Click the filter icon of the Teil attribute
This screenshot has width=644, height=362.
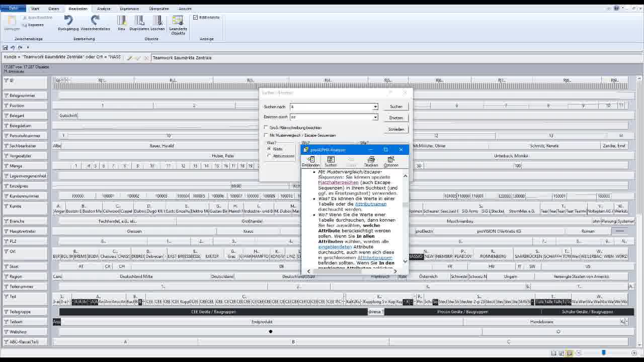point(6,297)
